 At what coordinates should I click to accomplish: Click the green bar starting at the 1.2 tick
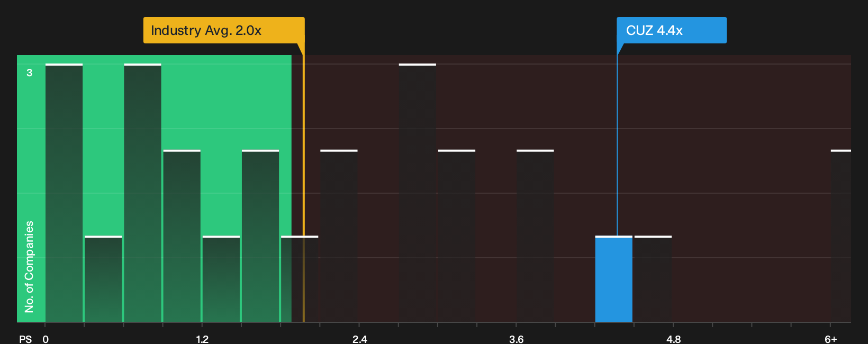[x=221, y=279]
